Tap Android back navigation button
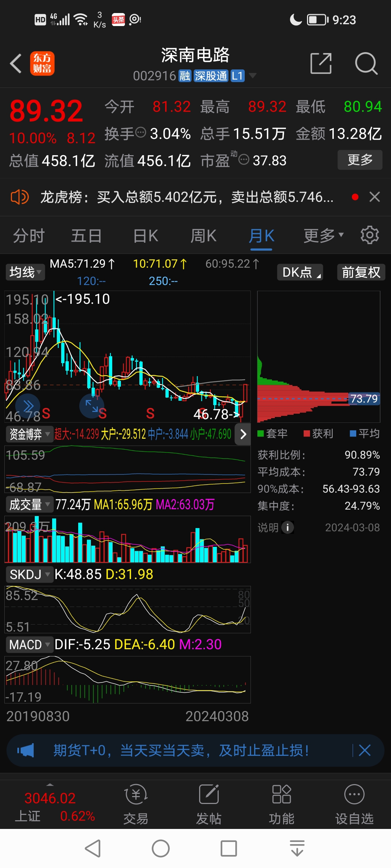 tap(93, 848)
